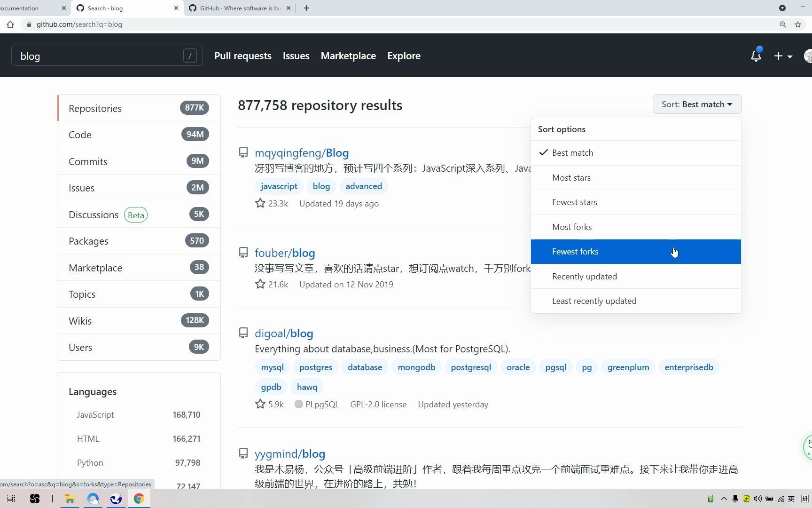
Task: Open the notifications bell icon
Action: coord(756,56)
